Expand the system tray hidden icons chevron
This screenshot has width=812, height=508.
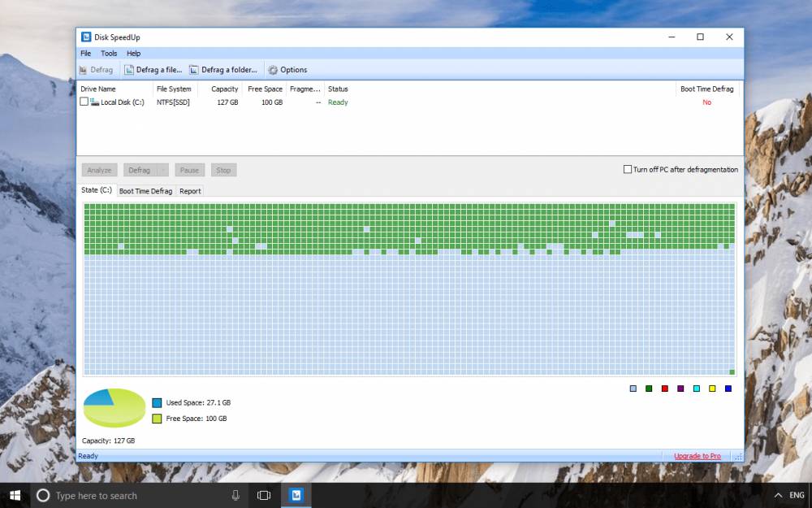point(778,496)
